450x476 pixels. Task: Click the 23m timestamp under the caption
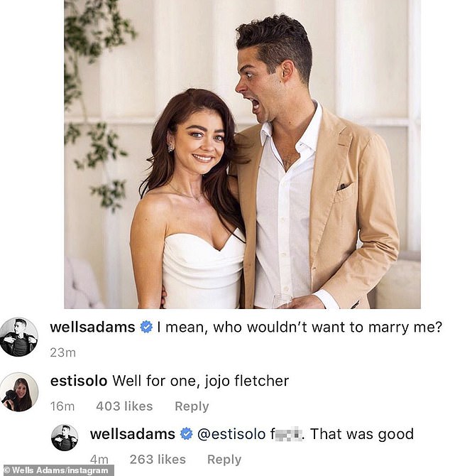(63, 352)
